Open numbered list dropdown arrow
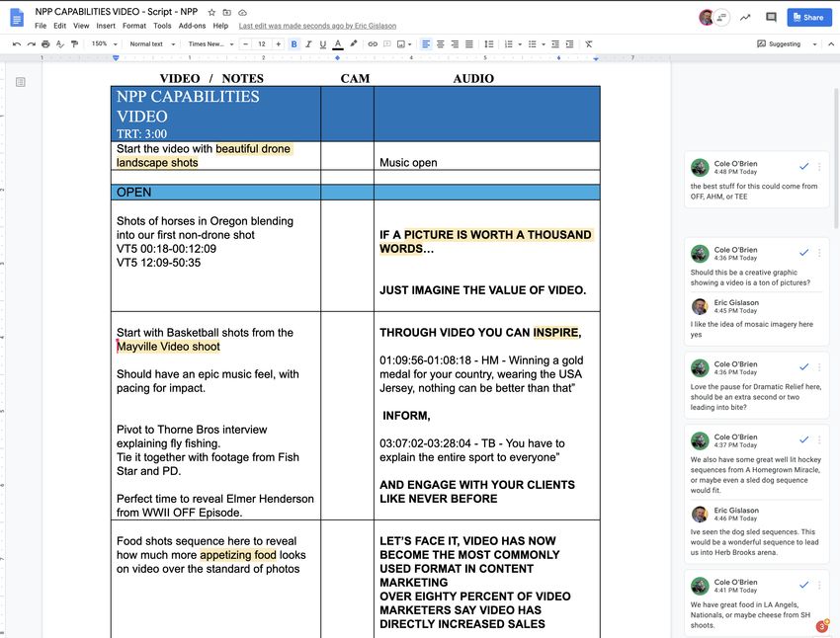 pyautogui.click(x=520, y=44)
